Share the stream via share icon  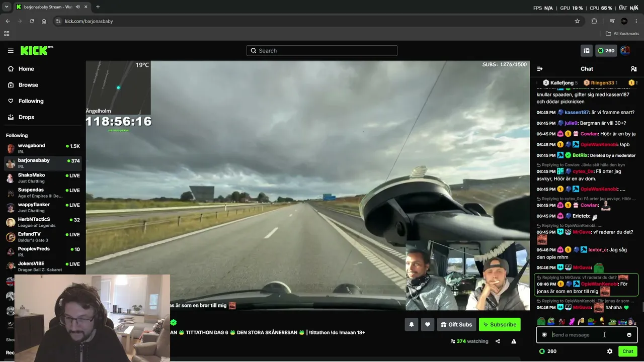tap(498, 341)
